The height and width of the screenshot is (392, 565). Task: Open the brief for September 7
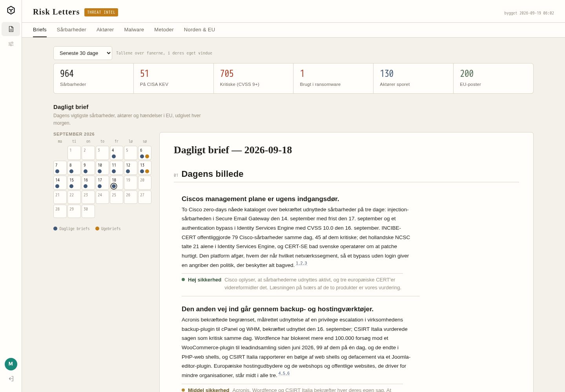(x=60, y=168)
